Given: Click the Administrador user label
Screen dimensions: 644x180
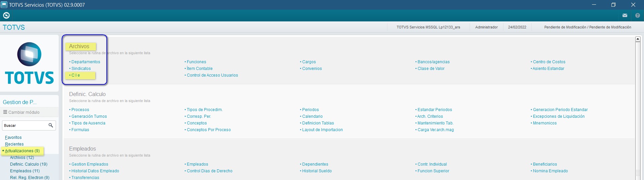Looking at the screenshot, I should point(486,27).
